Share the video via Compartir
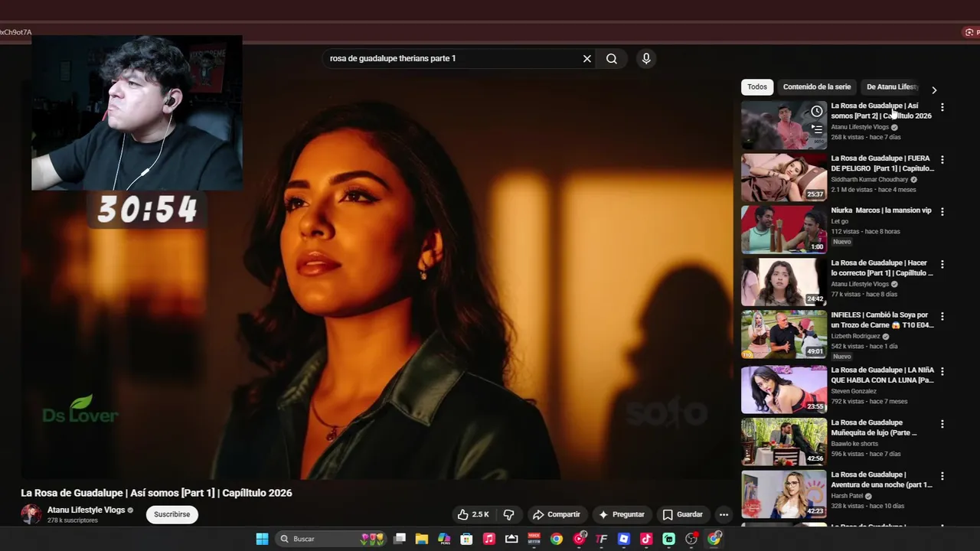This screenshot has height=551, width=980. (557, 514)
